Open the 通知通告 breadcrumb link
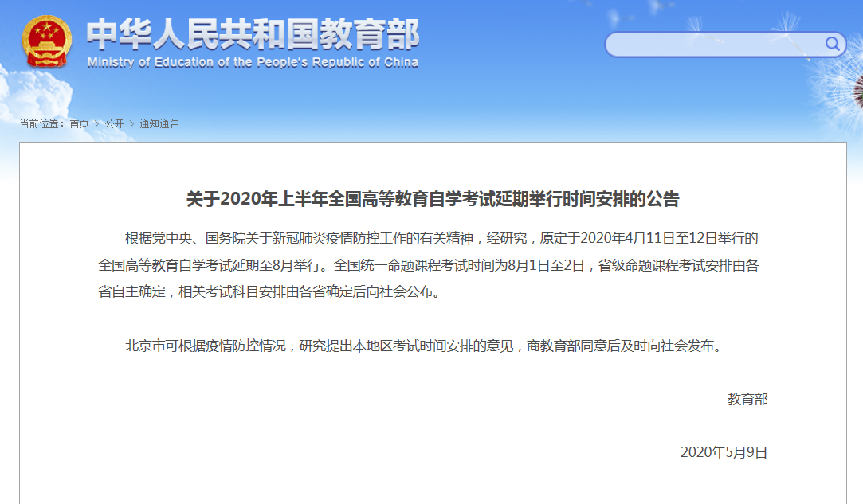 (x=159, y=123)
